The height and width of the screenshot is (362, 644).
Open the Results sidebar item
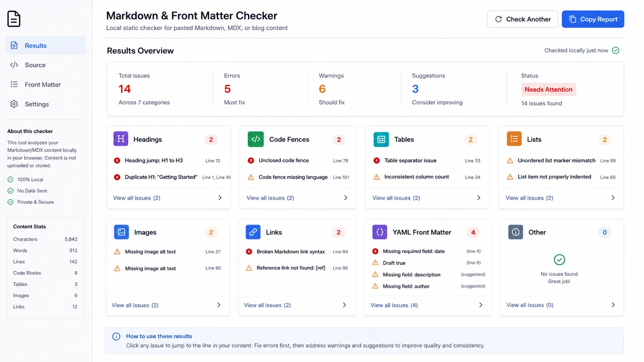pos(45,45)
